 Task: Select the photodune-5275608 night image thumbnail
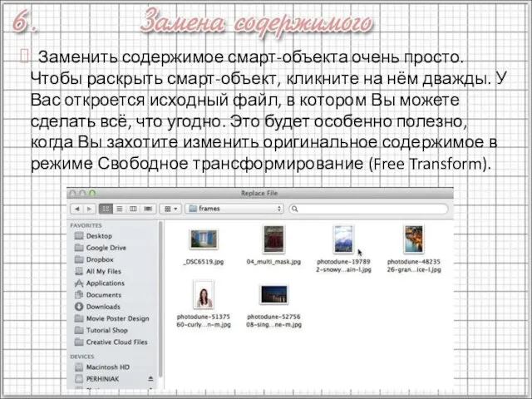pyautogui.click(x=273, y=294)
